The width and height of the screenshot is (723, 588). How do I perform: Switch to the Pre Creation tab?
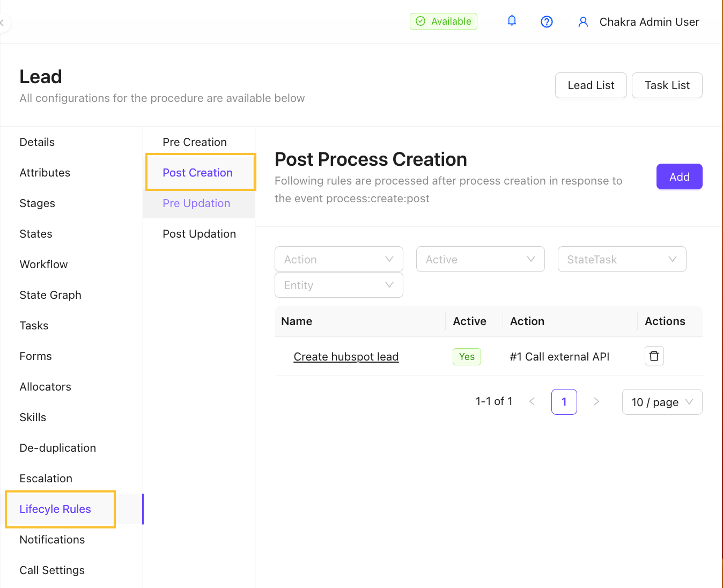coord(195,142)
